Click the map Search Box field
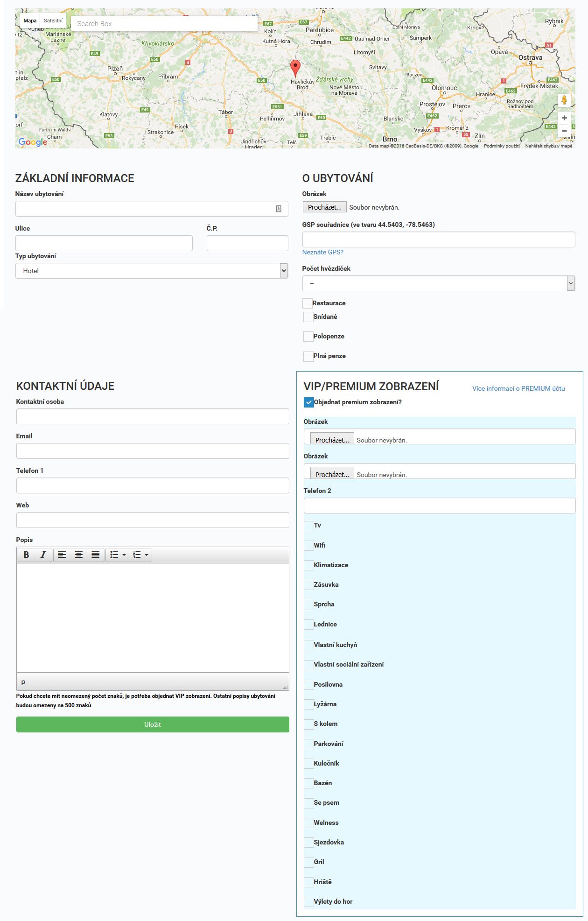Screen dimensions: 588x921 (x=164, y=24)
